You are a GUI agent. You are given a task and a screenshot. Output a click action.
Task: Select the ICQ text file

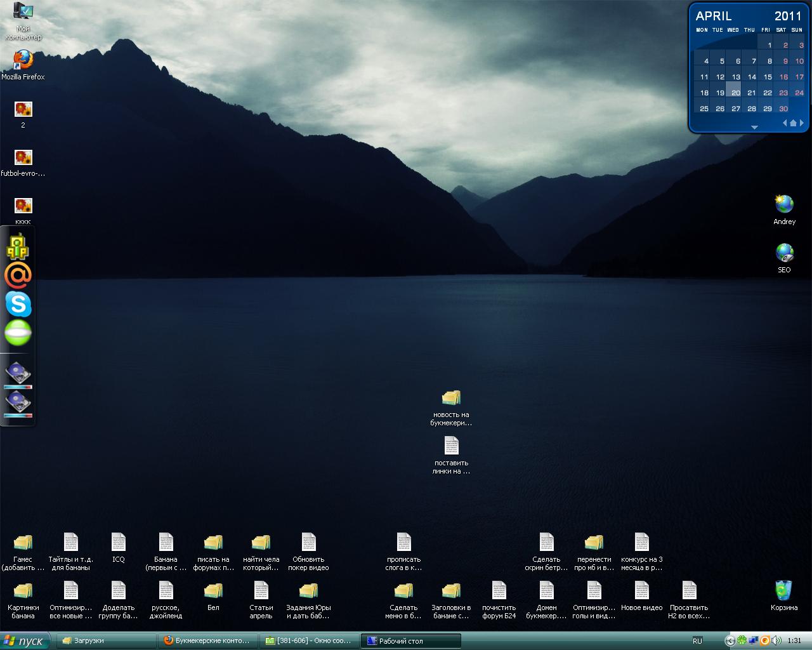click(119, 542)
